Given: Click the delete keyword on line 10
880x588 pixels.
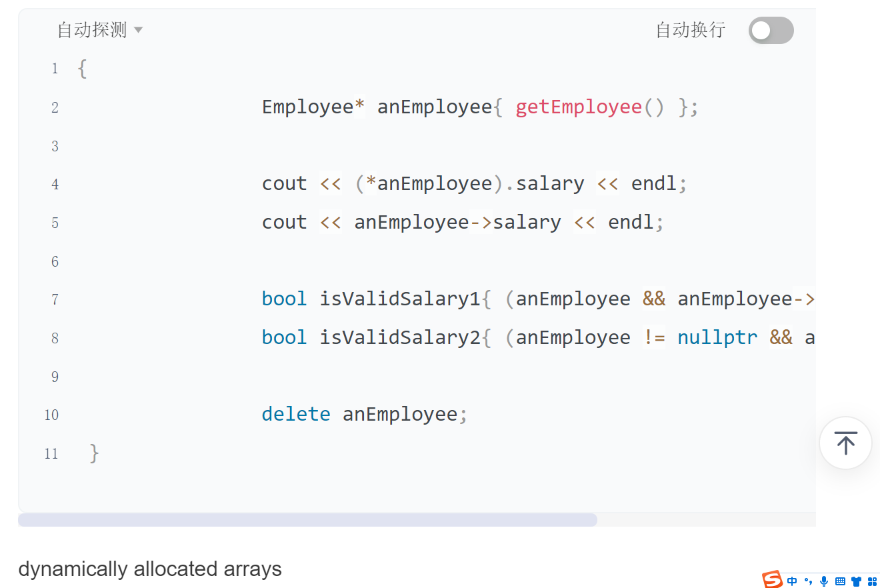Looking at the screenshot, I should (x=295, y=414).
